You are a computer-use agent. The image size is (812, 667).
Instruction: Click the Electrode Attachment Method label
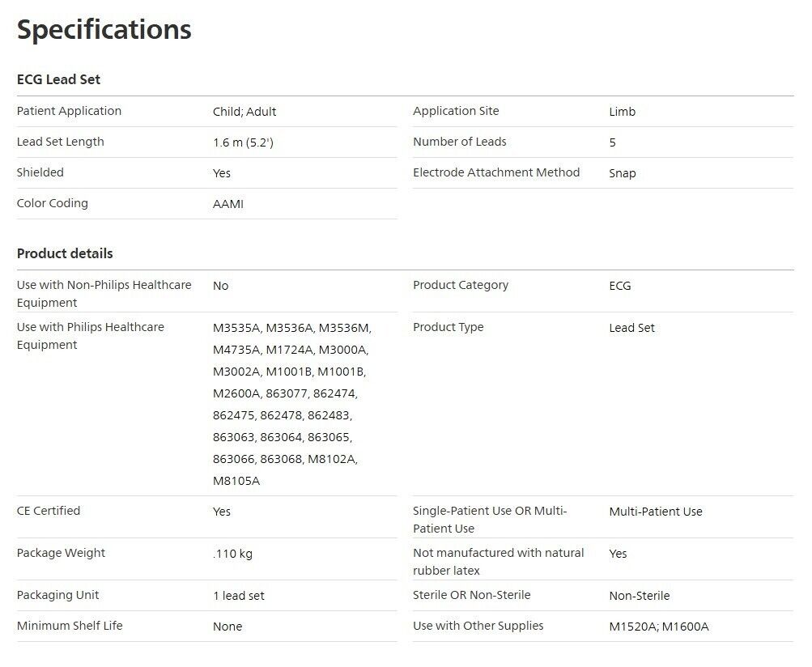pyautogui.click(x=496, y=172)
